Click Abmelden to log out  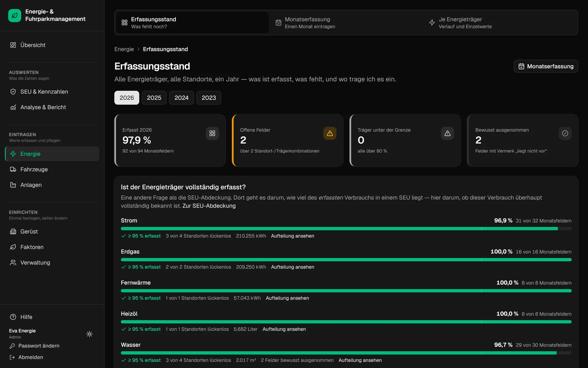tap(26, 357)
